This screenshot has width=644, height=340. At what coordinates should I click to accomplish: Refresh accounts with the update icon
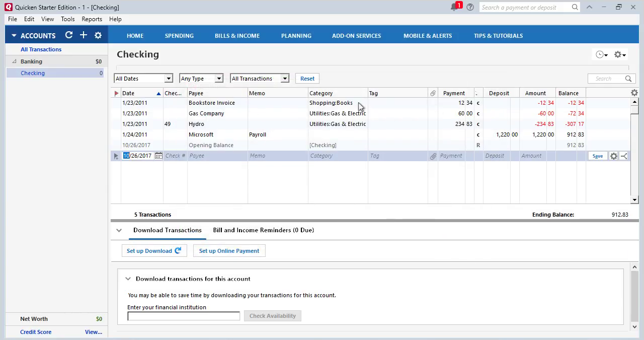point(69,35)
